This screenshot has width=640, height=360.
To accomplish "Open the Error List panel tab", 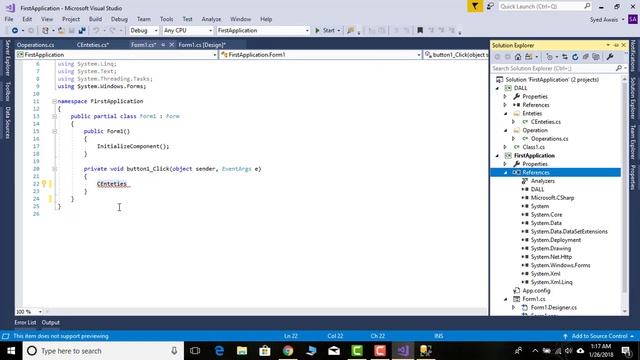I will (x=25, y=322).
